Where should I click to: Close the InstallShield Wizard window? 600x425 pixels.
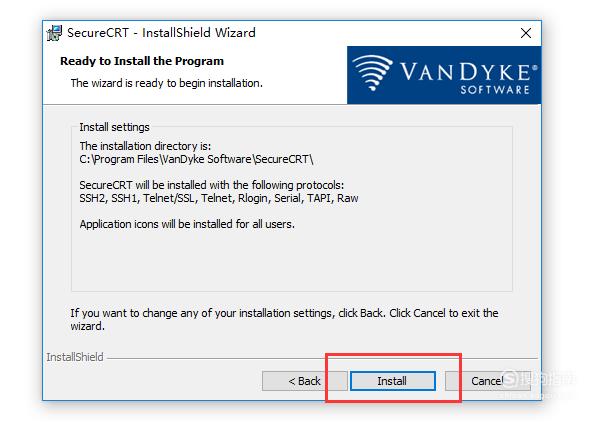tap(526, 33)
